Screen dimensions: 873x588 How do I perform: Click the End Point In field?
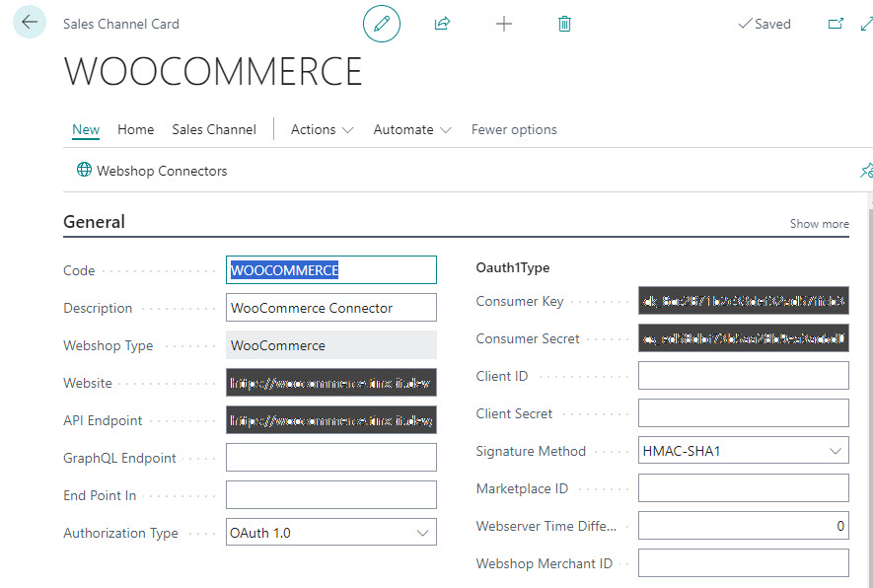click(331, 495)
